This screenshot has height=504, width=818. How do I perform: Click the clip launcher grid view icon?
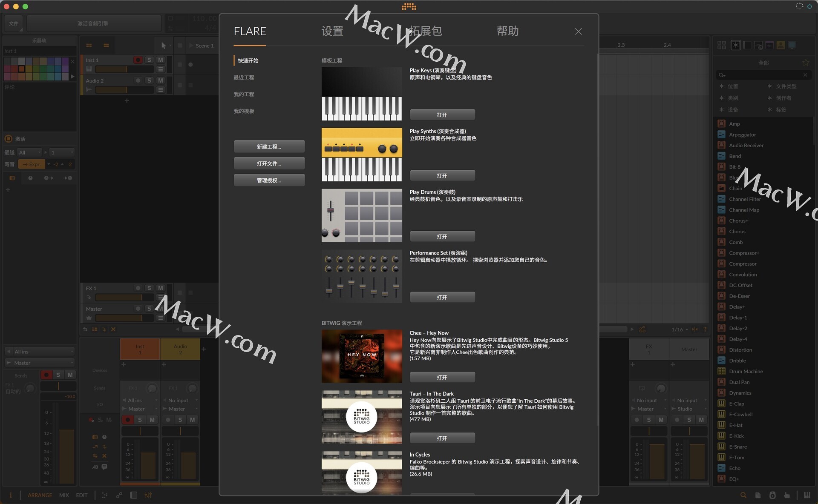(x=89, y=46)
